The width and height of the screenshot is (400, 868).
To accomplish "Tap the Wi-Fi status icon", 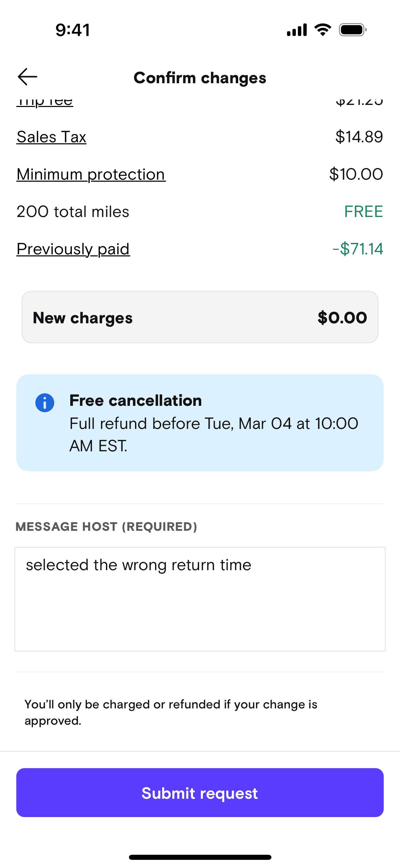I will 323,30.
